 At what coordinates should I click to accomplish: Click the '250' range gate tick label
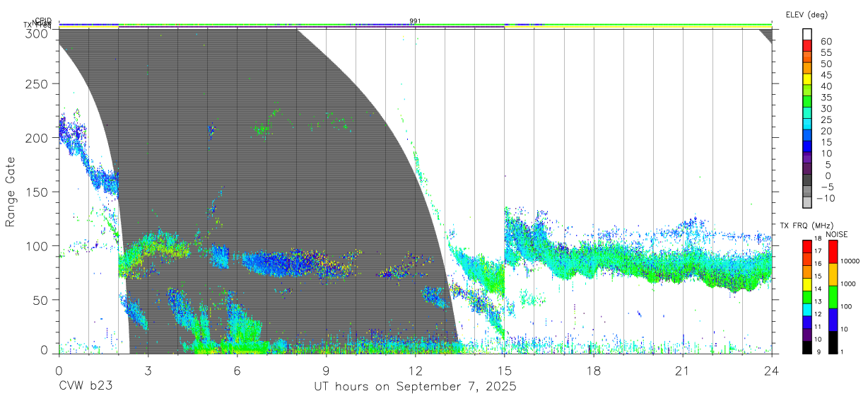[x=37, y=84]
